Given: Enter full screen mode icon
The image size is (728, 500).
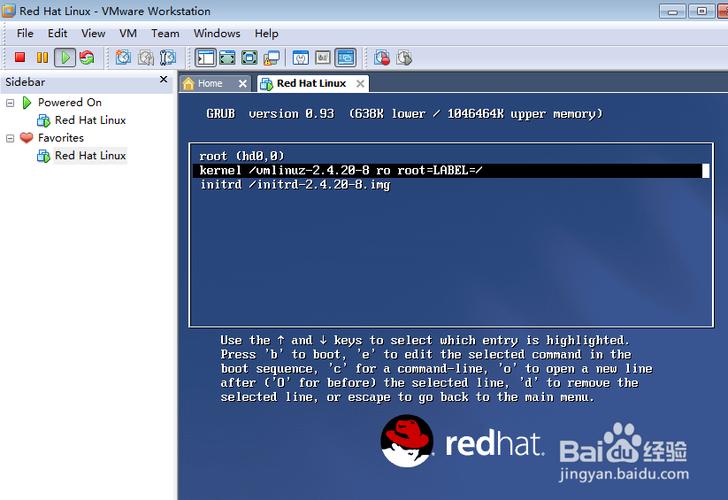Looking at the screenshot, I should (249, 58).
